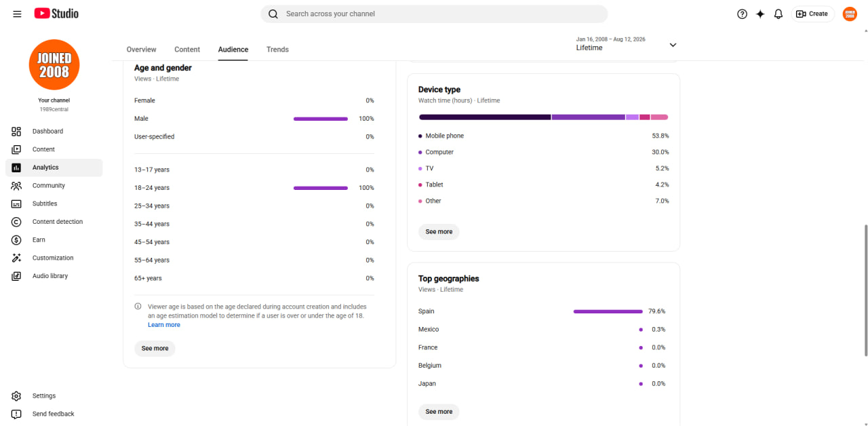This screenshot has height=426, width=868.
Task: Click the page vertical scrollbar
Action: 865,290
